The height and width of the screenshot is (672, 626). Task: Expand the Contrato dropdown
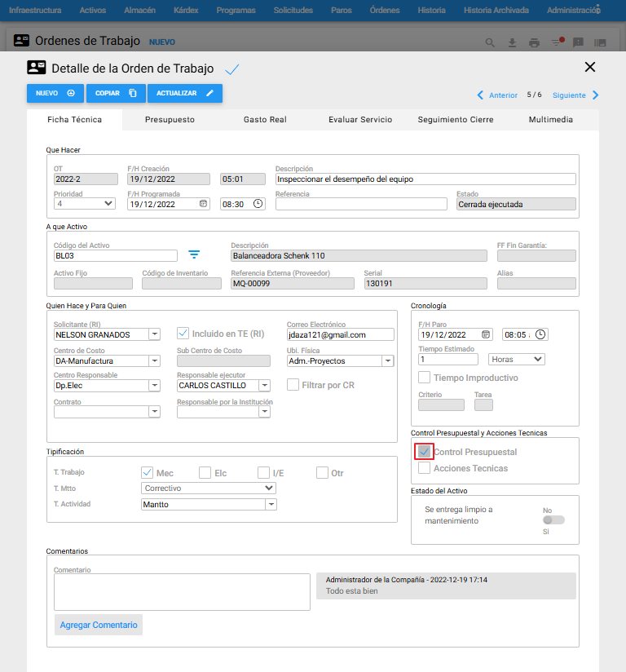point(155,411)
